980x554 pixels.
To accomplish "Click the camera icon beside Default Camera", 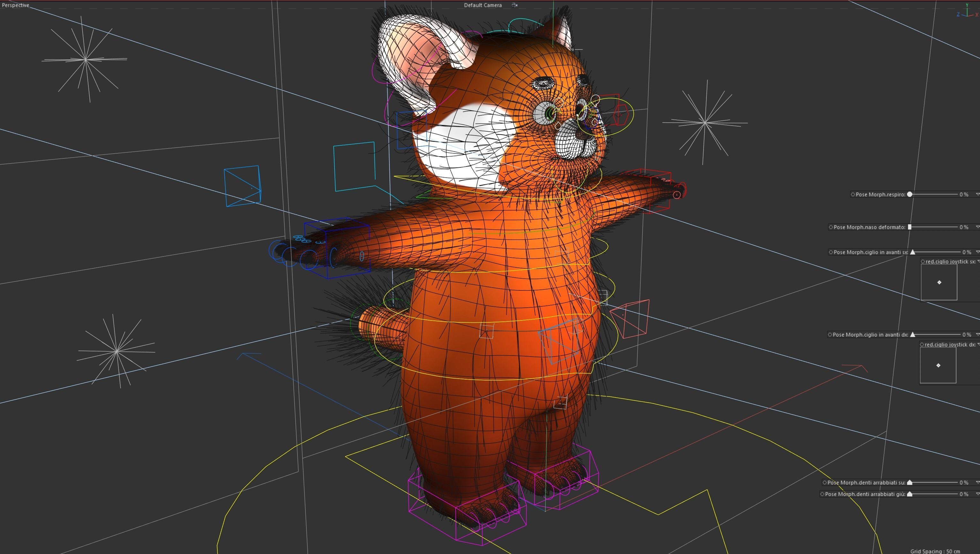I will 514,5.
